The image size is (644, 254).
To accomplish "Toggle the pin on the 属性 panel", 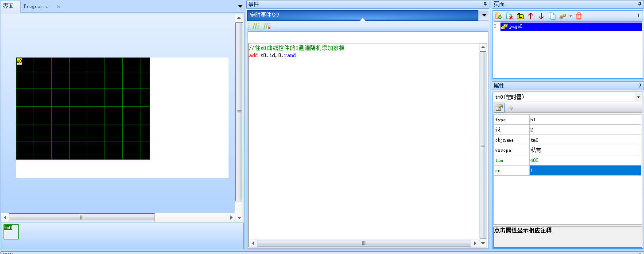I will pos(639,85).
